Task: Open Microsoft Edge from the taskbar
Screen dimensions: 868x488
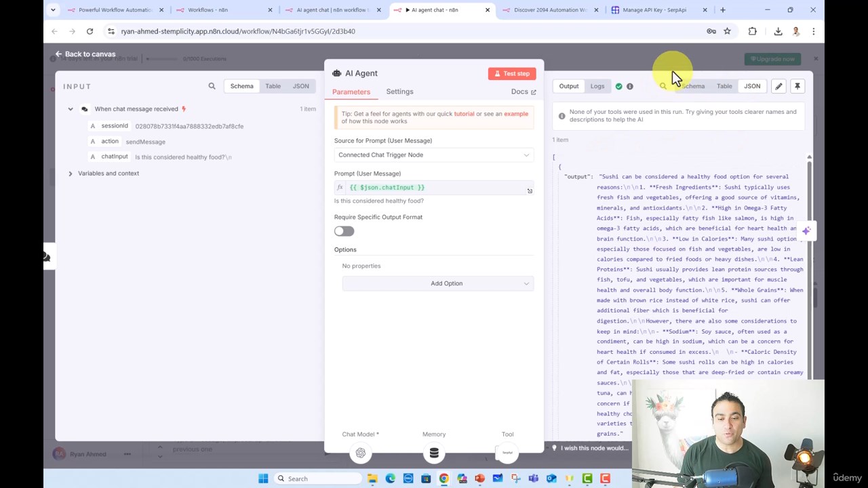Action: click(x=390, y=479)
